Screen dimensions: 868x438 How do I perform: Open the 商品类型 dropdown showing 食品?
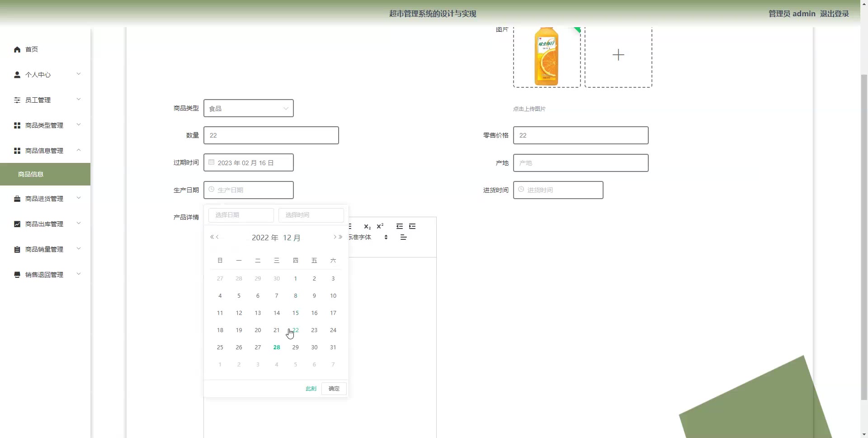tap(249, 108)
